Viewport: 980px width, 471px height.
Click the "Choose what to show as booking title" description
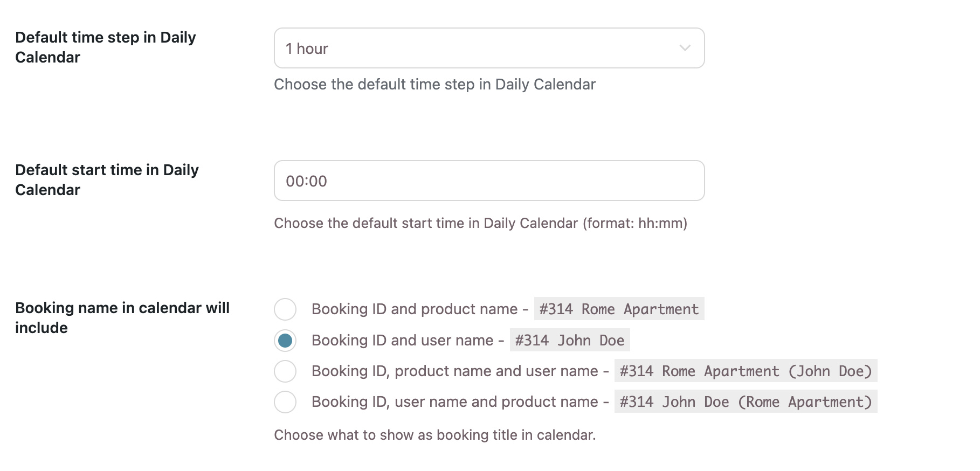(x=434, y=435)
